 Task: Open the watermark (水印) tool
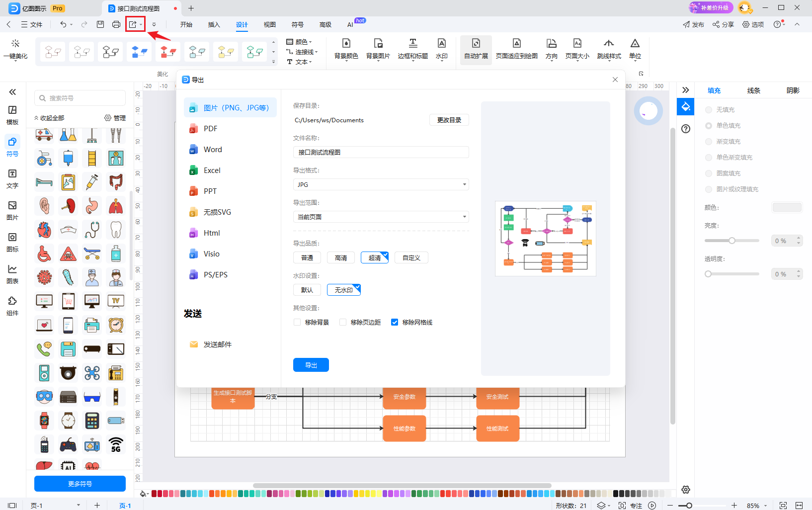441,49
